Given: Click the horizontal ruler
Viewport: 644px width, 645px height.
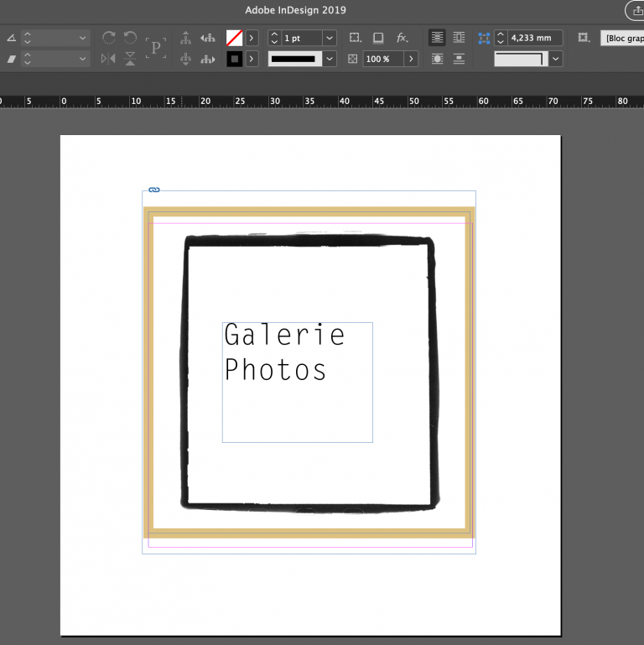Looking at the screenshot, I should pyautogui.click(x=322, y=101).
